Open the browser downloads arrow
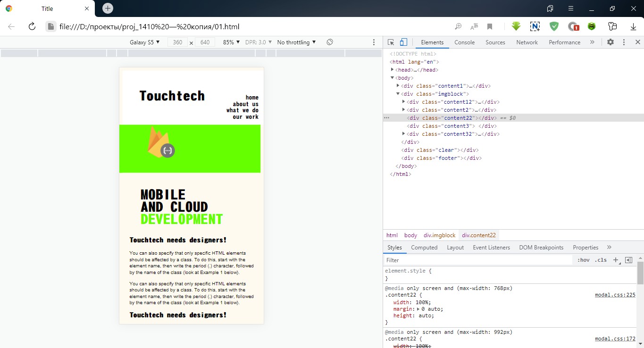 click(633, 26)
